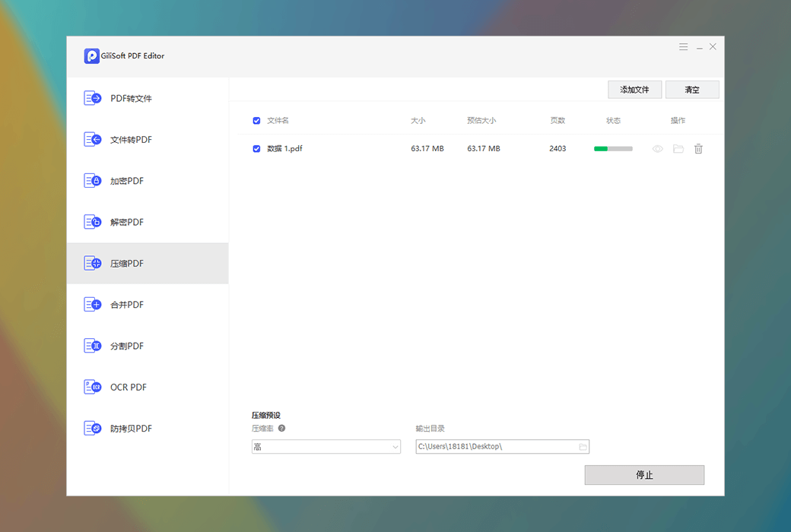The image size is (791, 532).
Task: Go to 防拷贝PDF section
Action: pos(148,429)
